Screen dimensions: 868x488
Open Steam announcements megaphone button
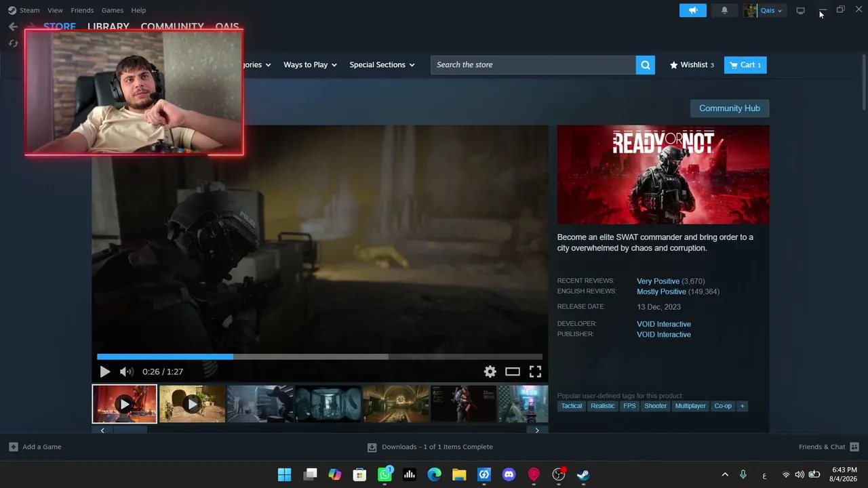(693, 10)
